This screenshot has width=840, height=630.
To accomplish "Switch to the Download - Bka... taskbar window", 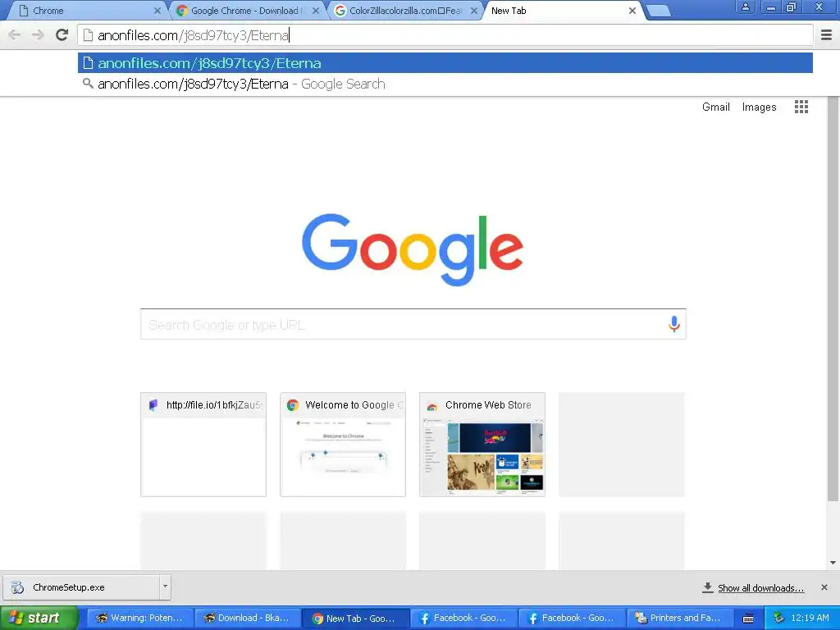I will point(248,619).
